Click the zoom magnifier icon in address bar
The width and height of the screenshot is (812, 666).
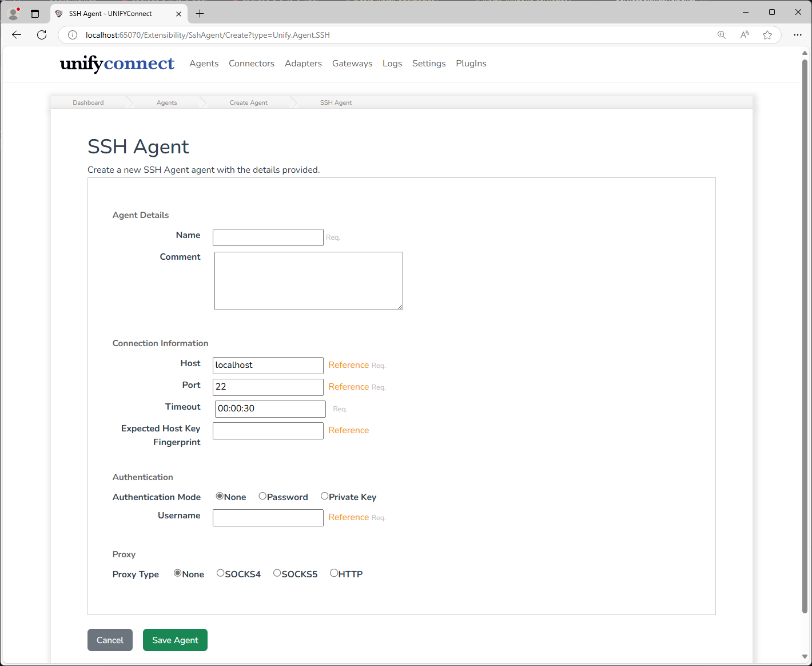click(722, 35)
